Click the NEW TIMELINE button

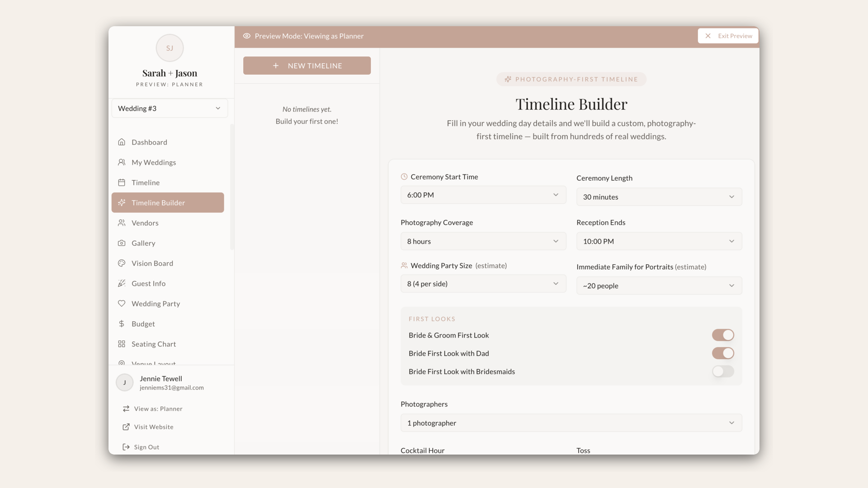click(x=307, y=66)
